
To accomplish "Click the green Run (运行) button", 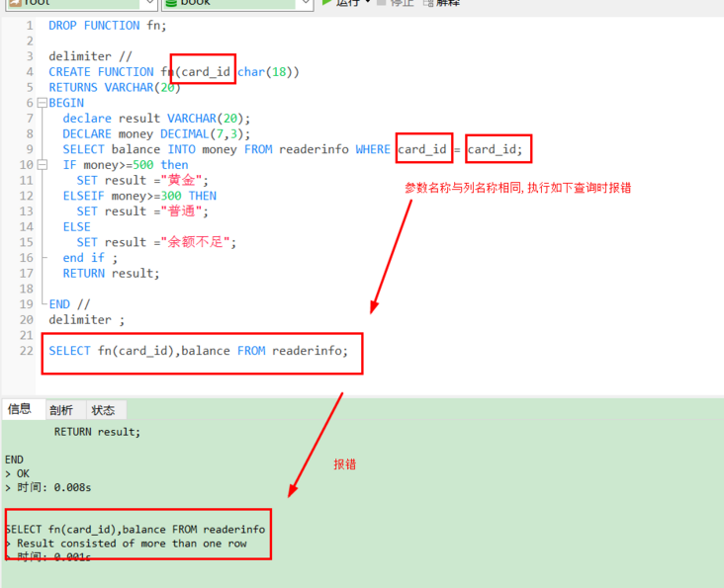I will (341, 3).
